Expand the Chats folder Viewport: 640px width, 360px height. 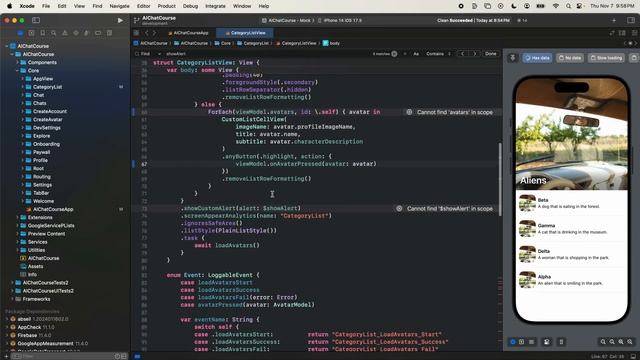tap(22, 103)
